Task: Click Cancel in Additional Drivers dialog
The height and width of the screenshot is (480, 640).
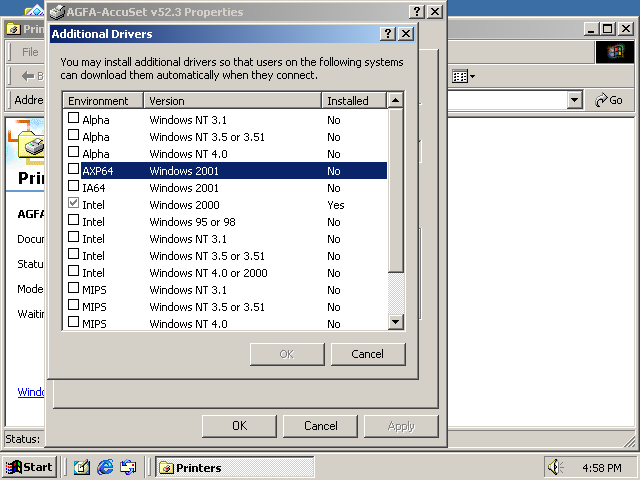Action: (x=368, y=354)
